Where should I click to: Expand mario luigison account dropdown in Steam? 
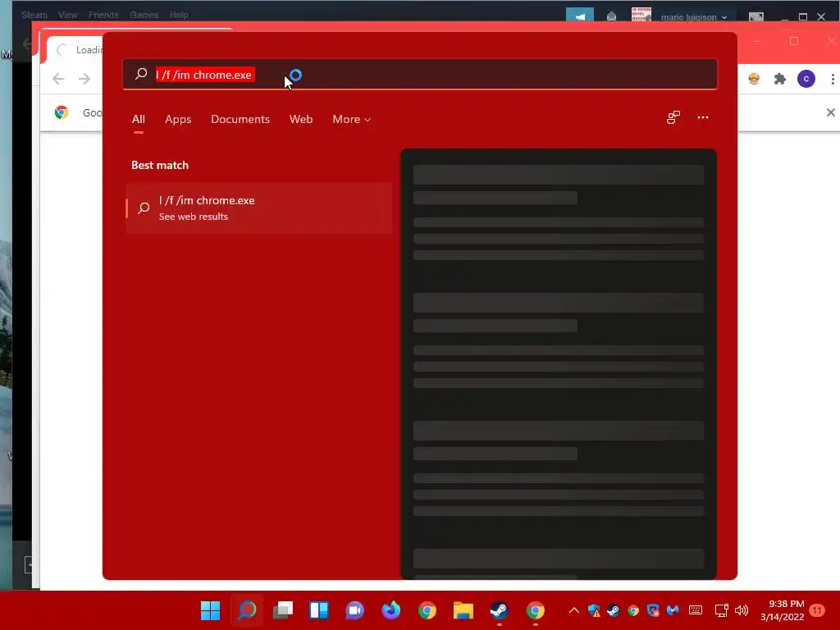694,17
